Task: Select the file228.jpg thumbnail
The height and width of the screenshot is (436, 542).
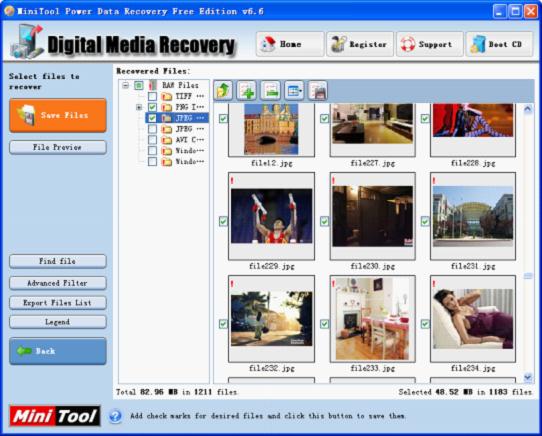Action: pos(473,130)
